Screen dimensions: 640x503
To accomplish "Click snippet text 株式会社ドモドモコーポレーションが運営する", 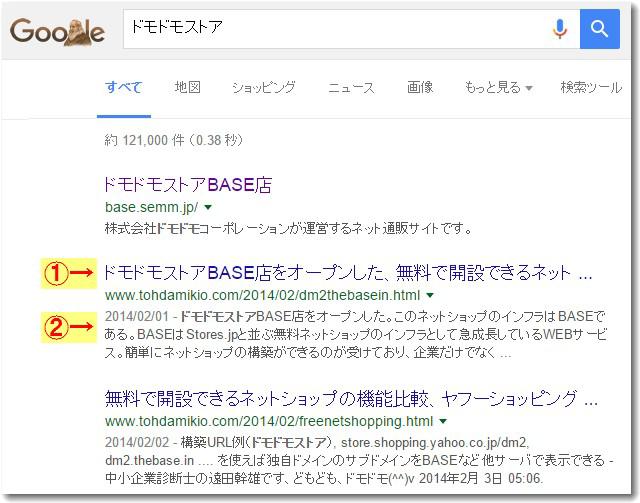I will pyautogui.click(x=288, y=228).
